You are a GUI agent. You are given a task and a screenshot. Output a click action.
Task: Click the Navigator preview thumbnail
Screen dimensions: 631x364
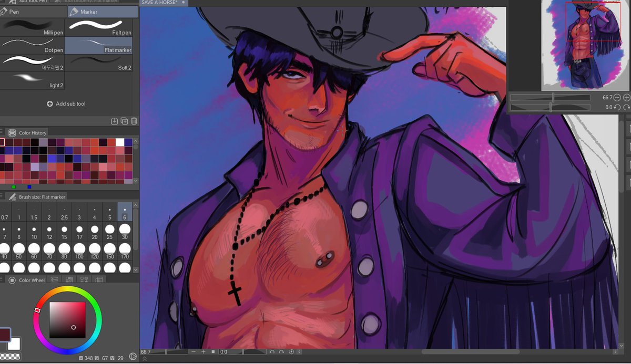[x=586, y=45]
